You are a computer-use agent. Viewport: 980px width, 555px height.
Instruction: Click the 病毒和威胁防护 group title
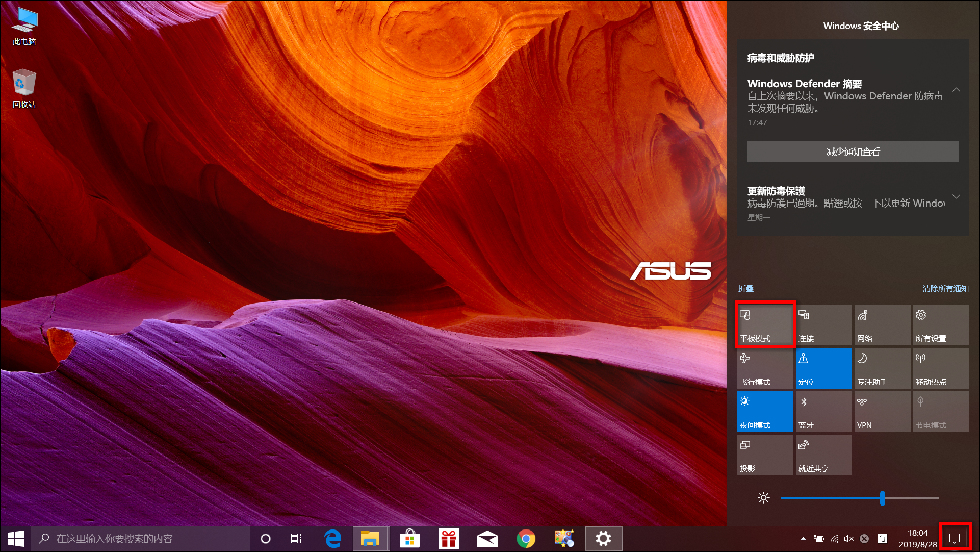point(781,58)
